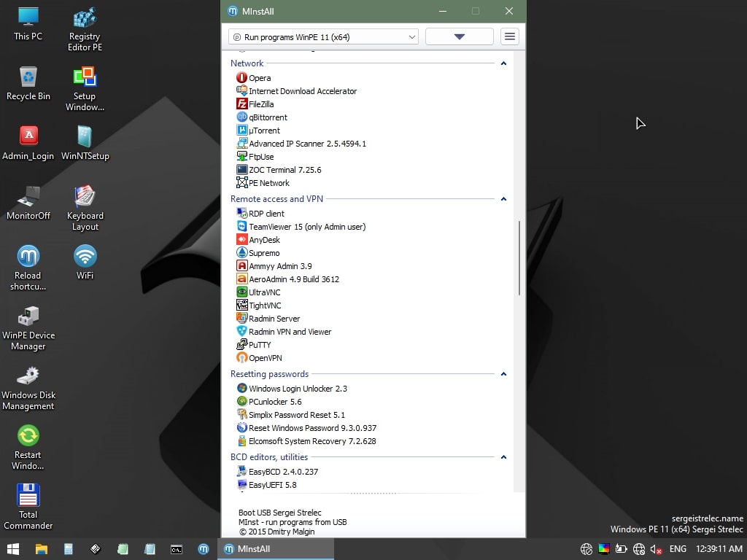Viewport: 747px width, 560px height.
Task: Open FtpUse in the Network group
Action: [x=255, y=157]
